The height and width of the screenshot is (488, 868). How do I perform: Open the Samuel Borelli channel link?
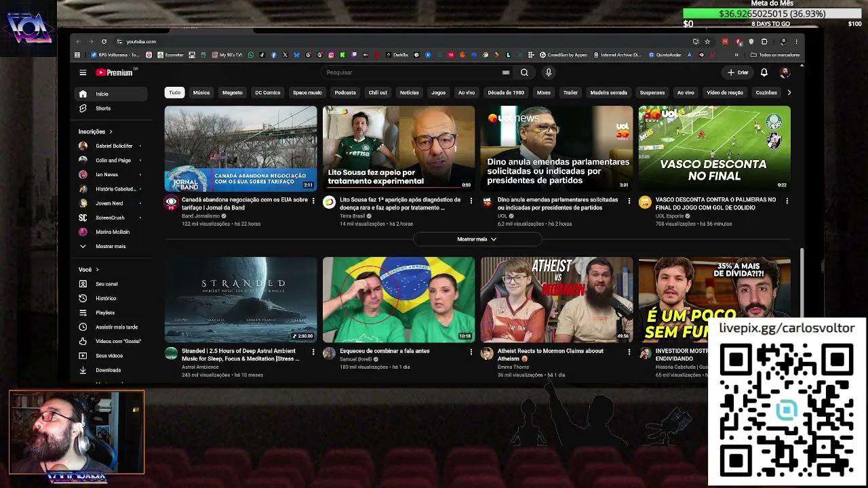click(x=356, y=359)
